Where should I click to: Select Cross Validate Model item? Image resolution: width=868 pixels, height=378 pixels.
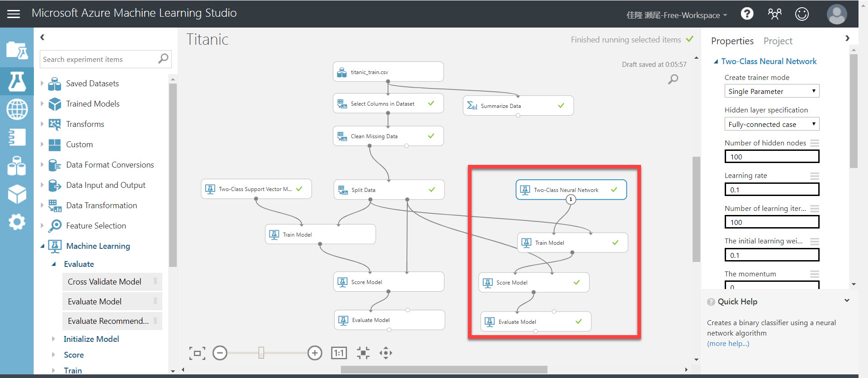click(112, 281)
